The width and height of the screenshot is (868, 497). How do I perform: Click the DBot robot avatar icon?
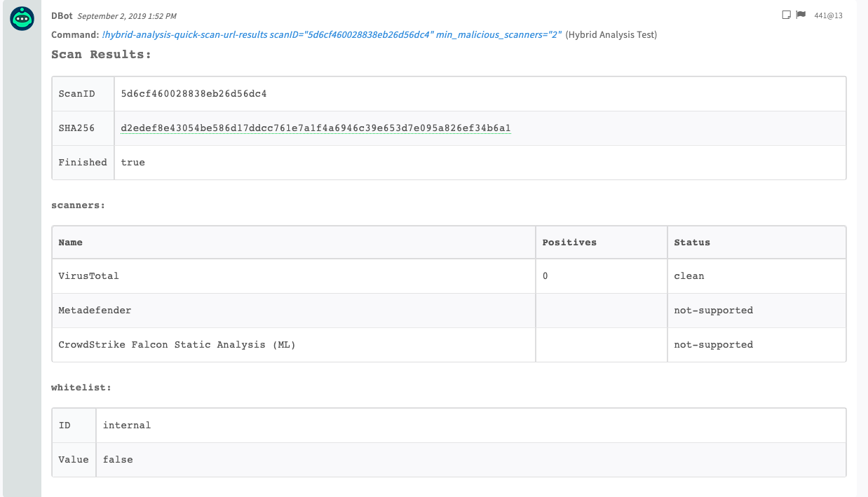[x=22, y=19]
